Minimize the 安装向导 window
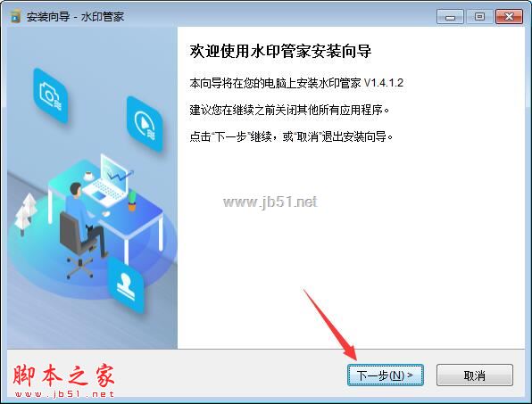The width and height of the screenshot is (532, 404). tap(450, 16)
